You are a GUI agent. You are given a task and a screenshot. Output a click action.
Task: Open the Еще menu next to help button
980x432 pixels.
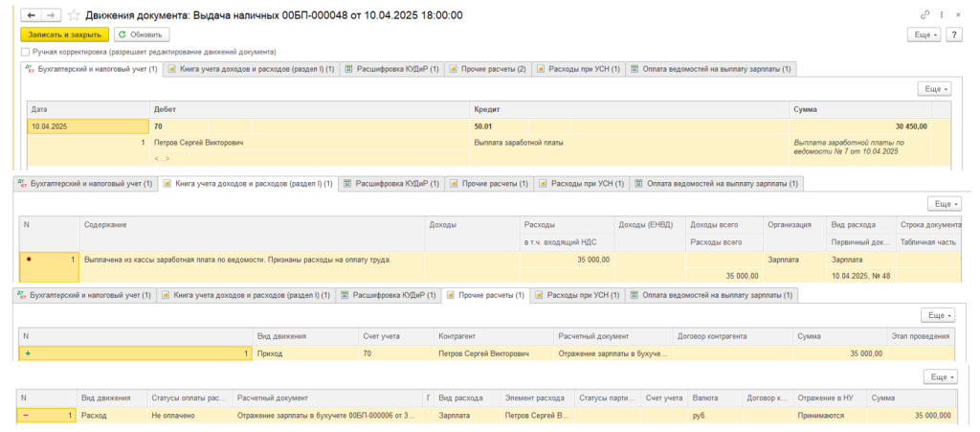[925, 35]
